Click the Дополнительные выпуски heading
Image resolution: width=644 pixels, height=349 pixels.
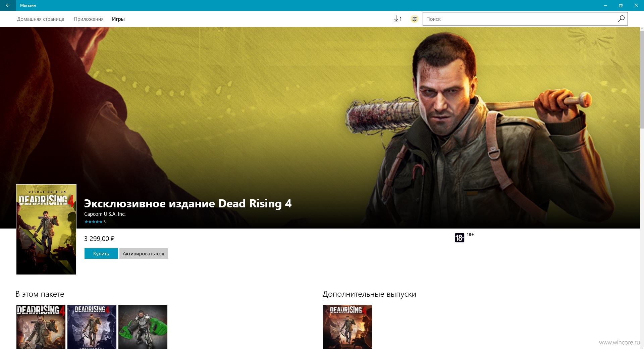[x=369, y=294]
